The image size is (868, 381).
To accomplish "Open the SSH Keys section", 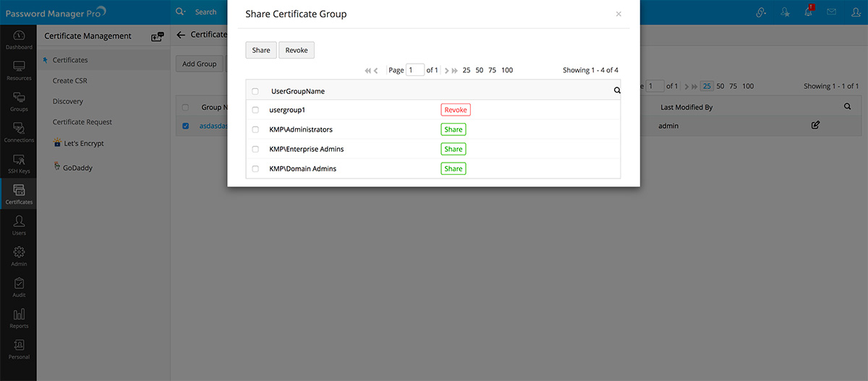I will 19,163.
